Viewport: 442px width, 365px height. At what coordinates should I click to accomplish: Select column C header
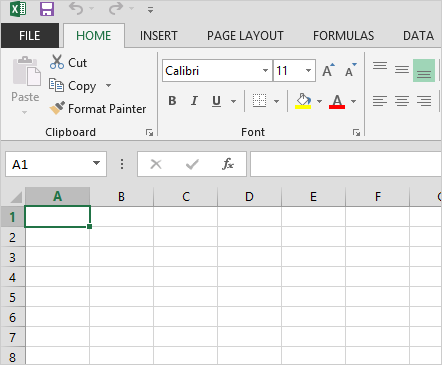185,197
